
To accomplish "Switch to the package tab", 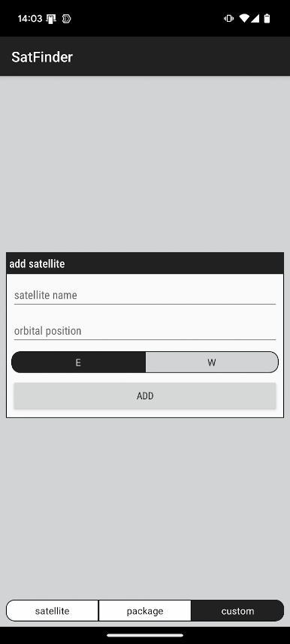I will coord(145,611).
